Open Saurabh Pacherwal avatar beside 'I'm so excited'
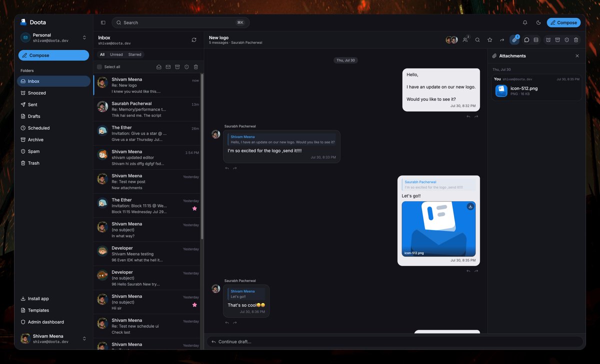This screenshot has height=364, width=600. pos(216,134)
